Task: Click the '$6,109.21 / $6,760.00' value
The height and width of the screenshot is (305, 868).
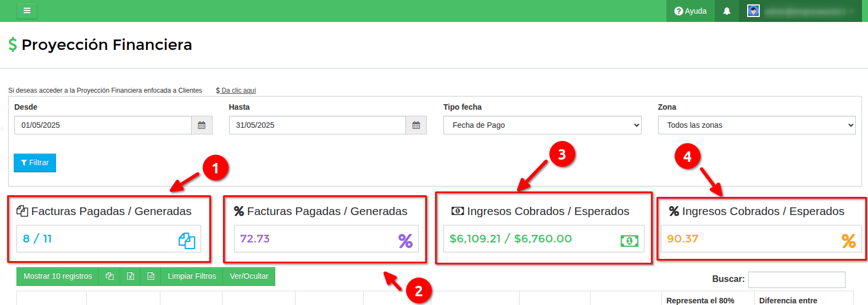Action: (x=511, y=239)
